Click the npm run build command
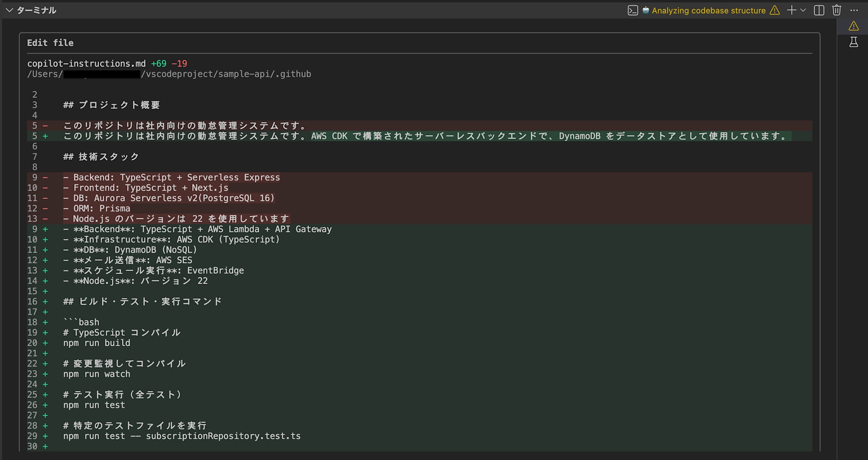 coord(96,343)
